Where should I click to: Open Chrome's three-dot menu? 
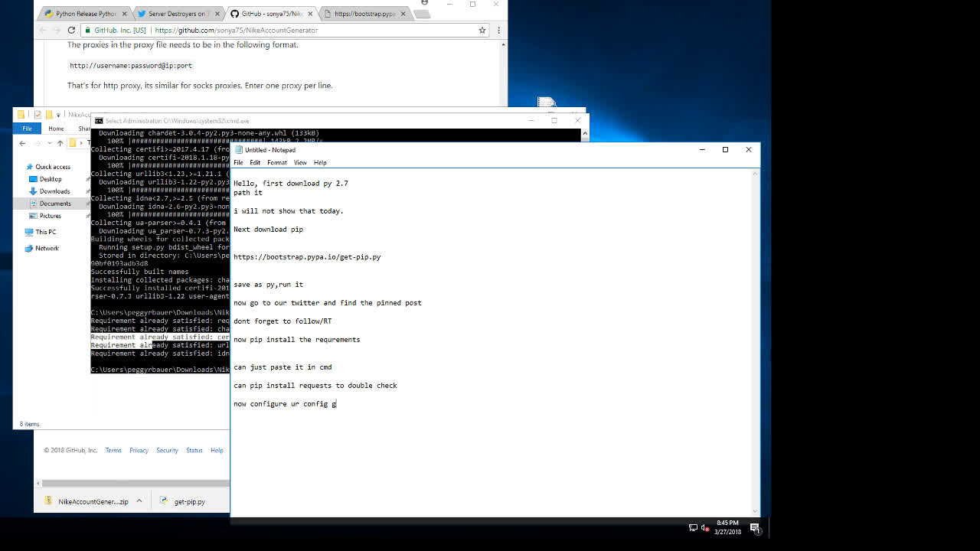click(498, 30)
